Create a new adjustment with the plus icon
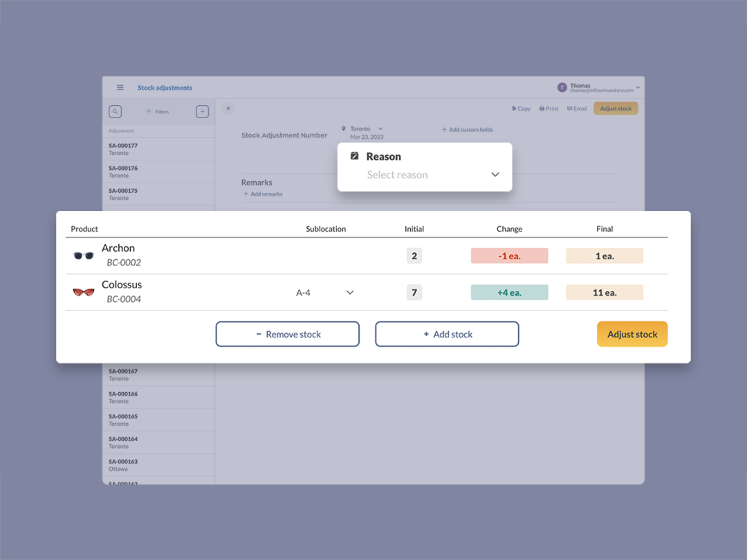747x560 pixels. [x=202, y=111]
